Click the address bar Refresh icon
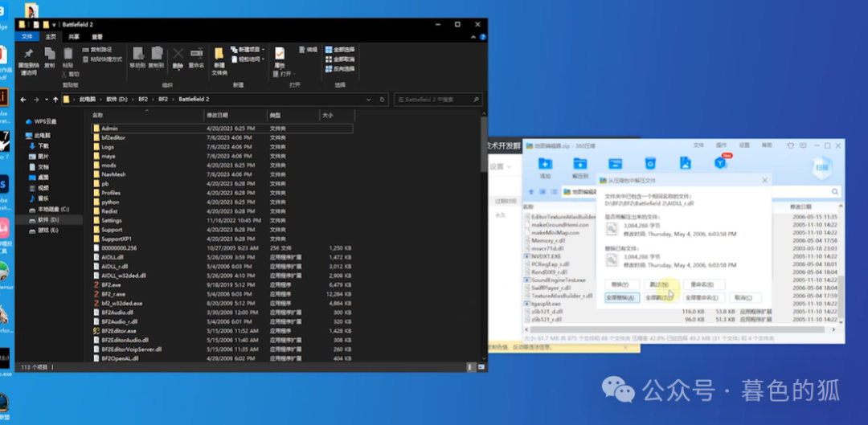This screenshot has height=425, width=868. (x=382, y=100)
